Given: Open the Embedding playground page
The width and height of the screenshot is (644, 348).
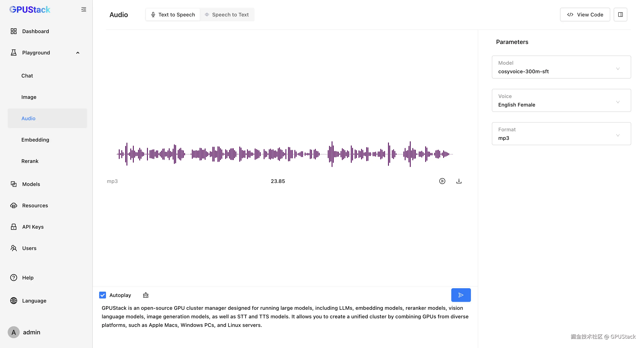Looking at the screenshot, I should [35, 140].
